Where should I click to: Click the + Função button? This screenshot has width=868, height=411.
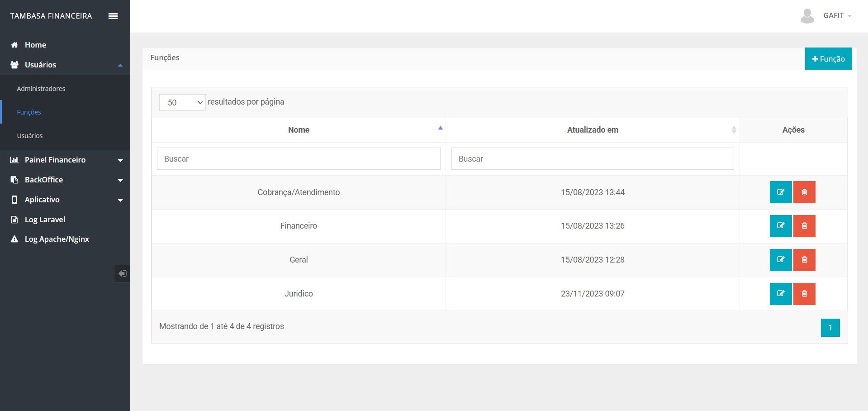tap(828, 59)
